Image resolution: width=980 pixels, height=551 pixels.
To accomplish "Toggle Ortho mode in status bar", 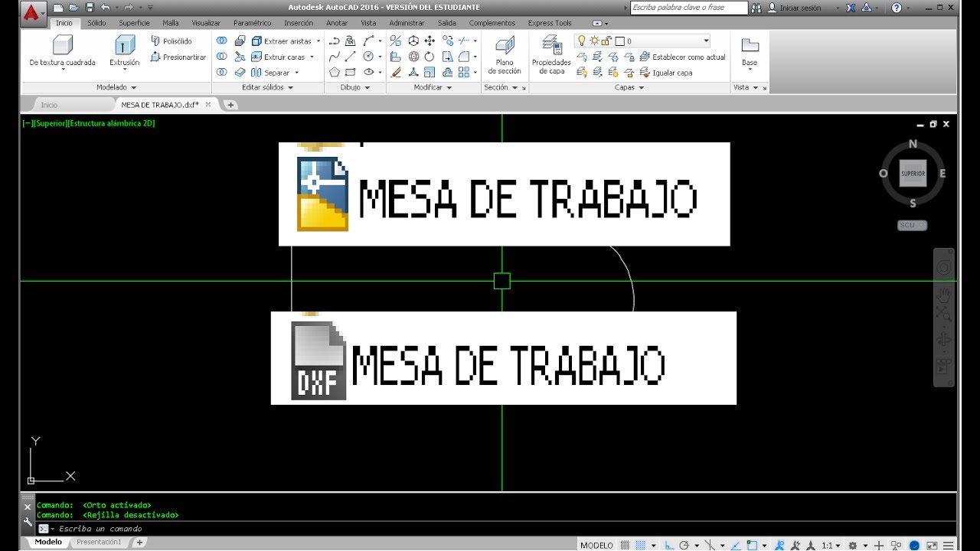I will pos(668,545).
